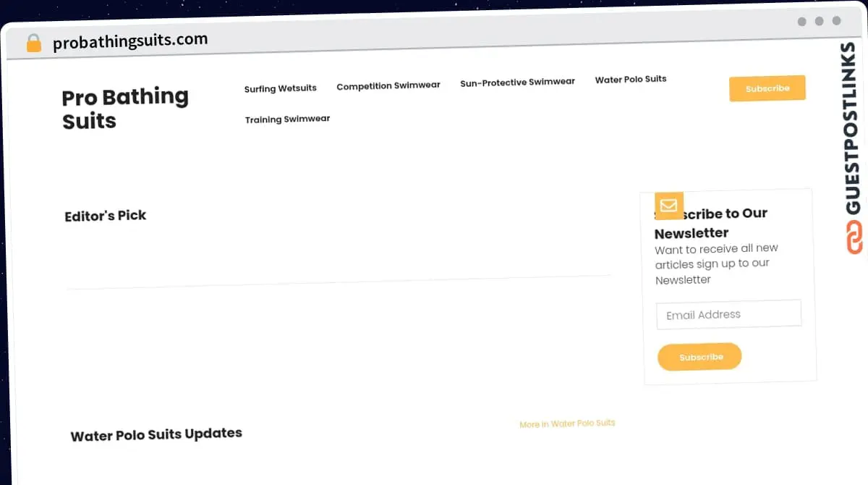Viewport: 868px width, 485px height.
Task: Open the Competition Swimwear menu item
Action: point(388,85)
